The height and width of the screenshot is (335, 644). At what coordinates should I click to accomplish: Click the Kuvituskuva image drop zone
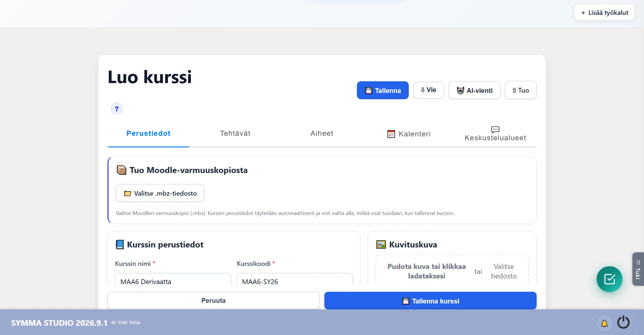(x=452, y=271)
